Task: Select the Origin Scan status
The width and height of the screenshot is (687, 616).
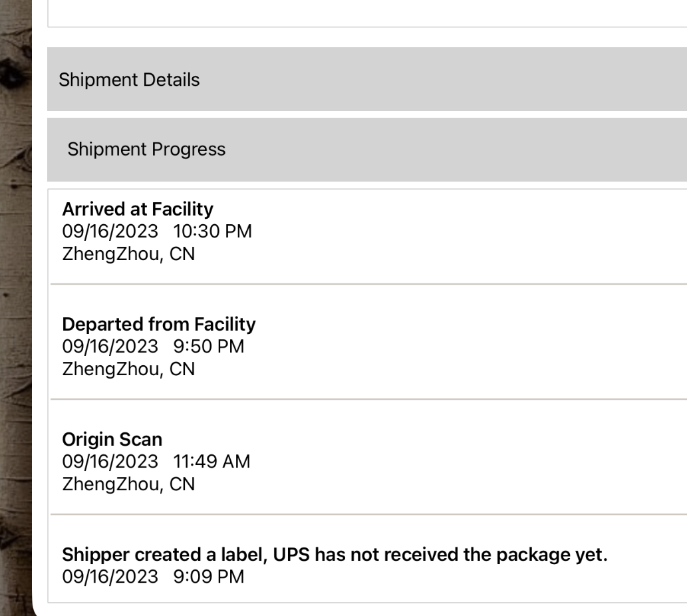Action: coord(112,440)
